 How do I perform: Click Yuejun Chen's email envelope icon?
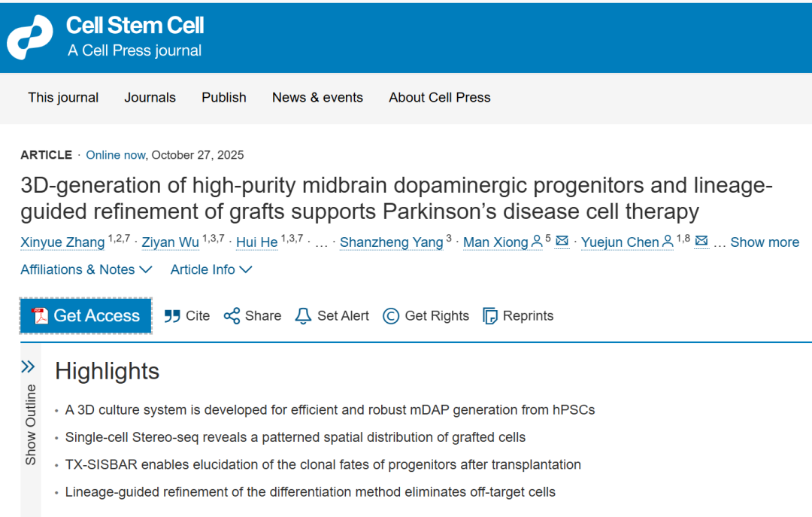(701, 242)
